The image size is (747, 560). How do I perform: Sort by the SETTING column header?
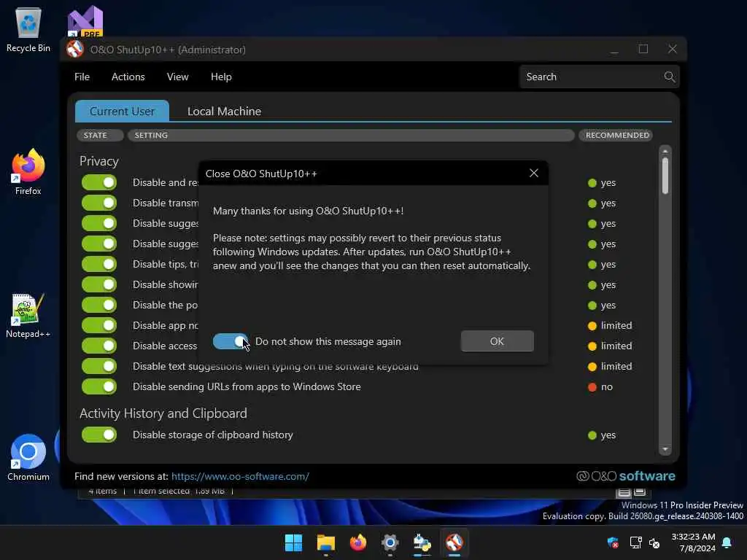pyautogui.click(x=351, y=135)
